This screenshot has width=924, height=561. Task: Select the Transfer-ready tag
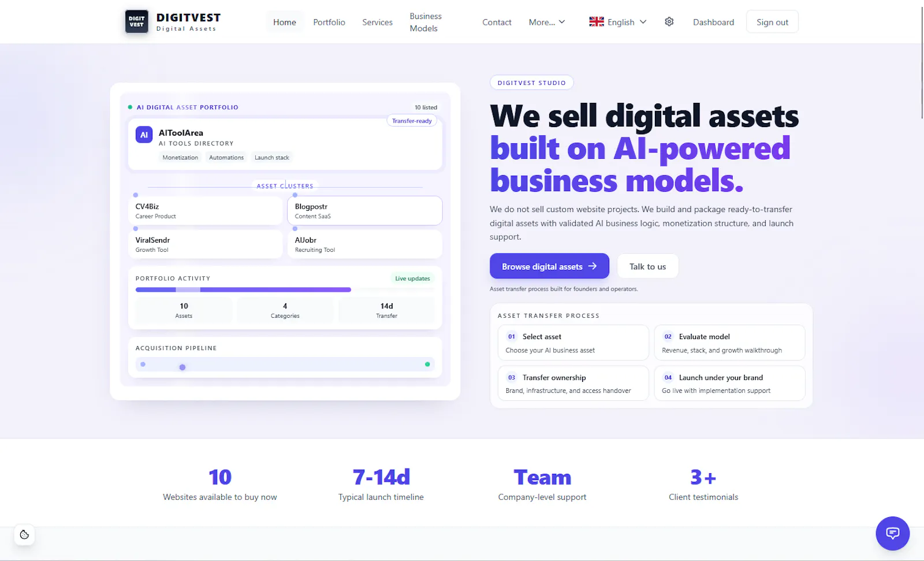412,121
